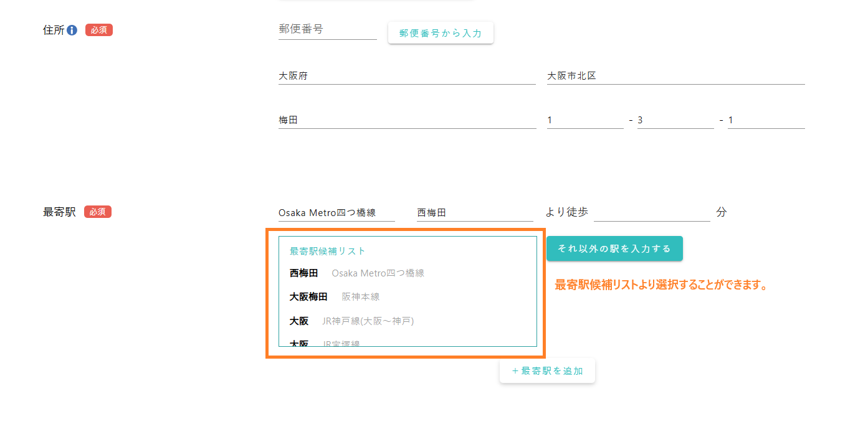
Task: Select the 大阪市北区 city field
Action: tap(675, 76)
